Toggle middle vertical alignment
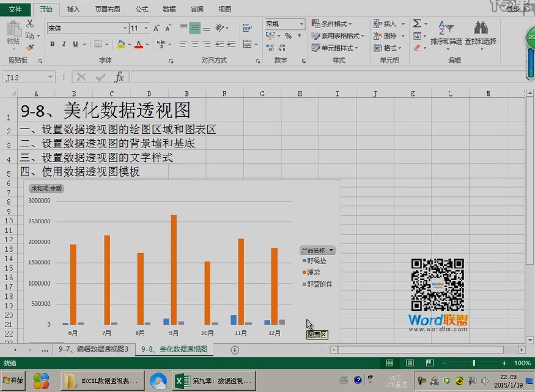This screenshot has height=392, width=535. [x=195, y=28]
